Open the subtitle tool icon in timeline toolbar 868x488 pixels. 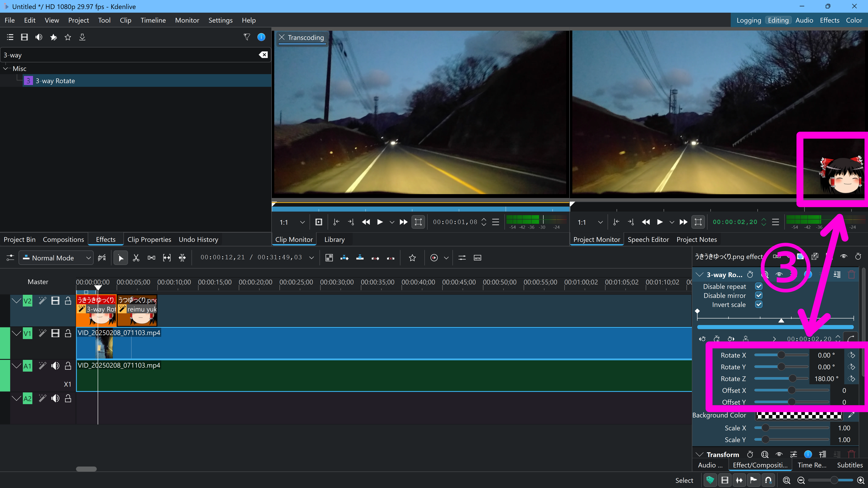478,258
